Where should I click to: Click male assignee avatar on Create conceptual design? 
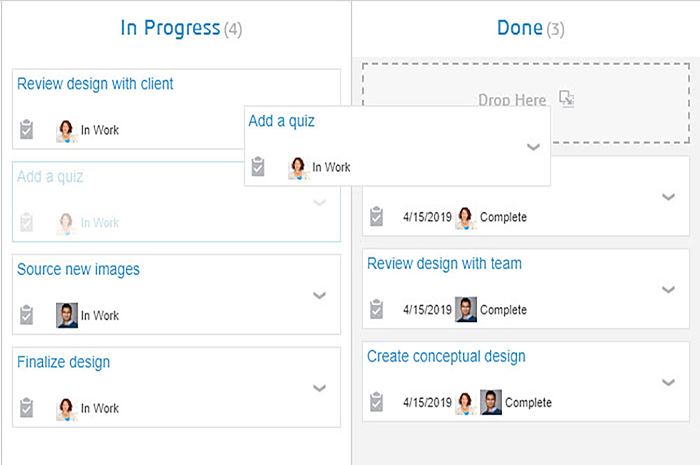(490, 402)
